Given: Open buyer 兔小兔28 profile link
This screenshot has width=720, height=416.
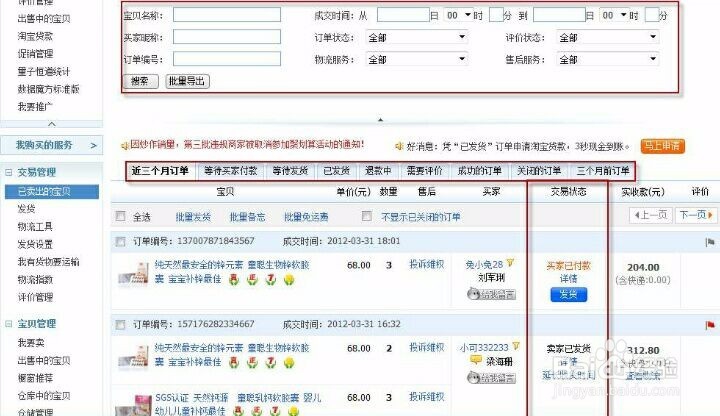Looking at the screenshot, I should (484, 264).
